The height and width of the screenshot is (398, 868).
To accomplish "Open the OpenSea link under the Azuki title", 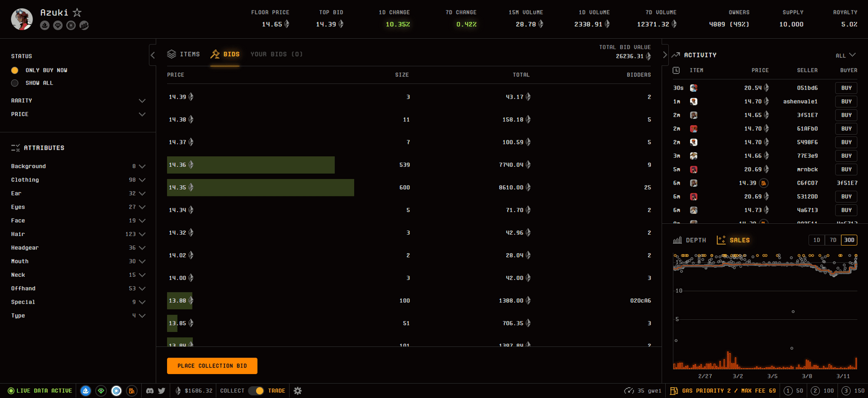I will tap(45, 26).
